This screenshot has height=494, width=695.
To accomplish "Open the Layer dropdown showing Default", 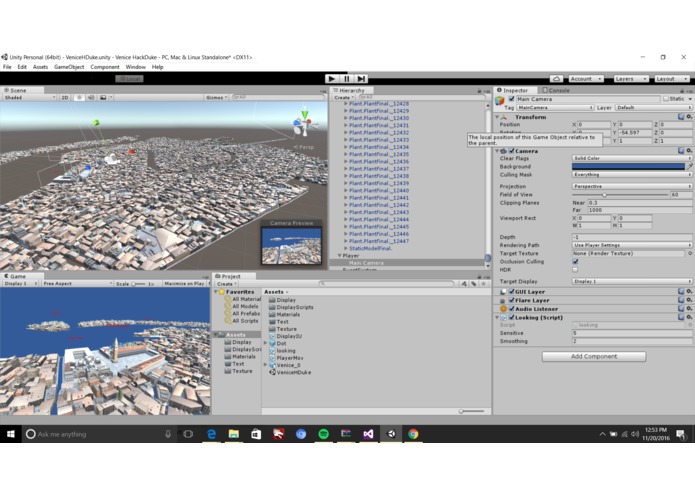I will 653,108.
